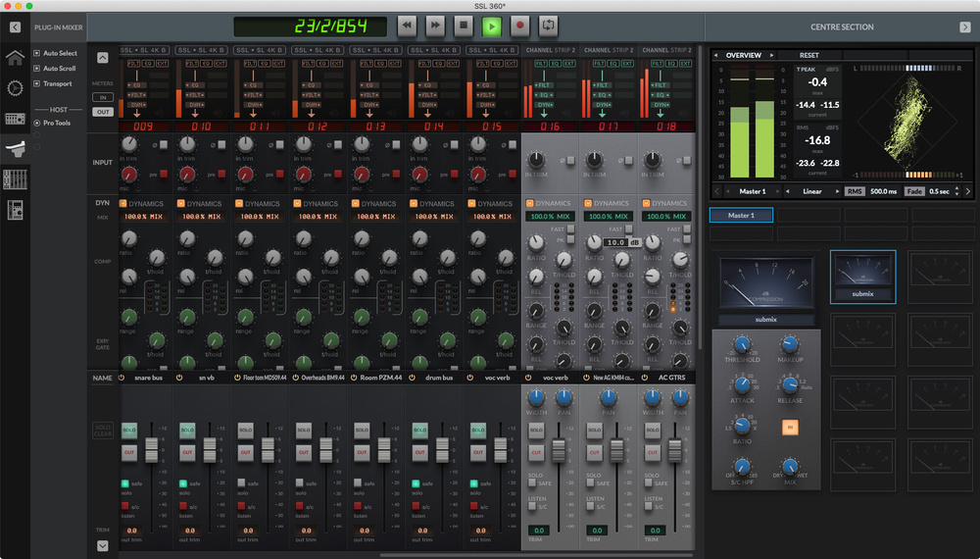Click the Play button in transport

[x=492, y=26]
